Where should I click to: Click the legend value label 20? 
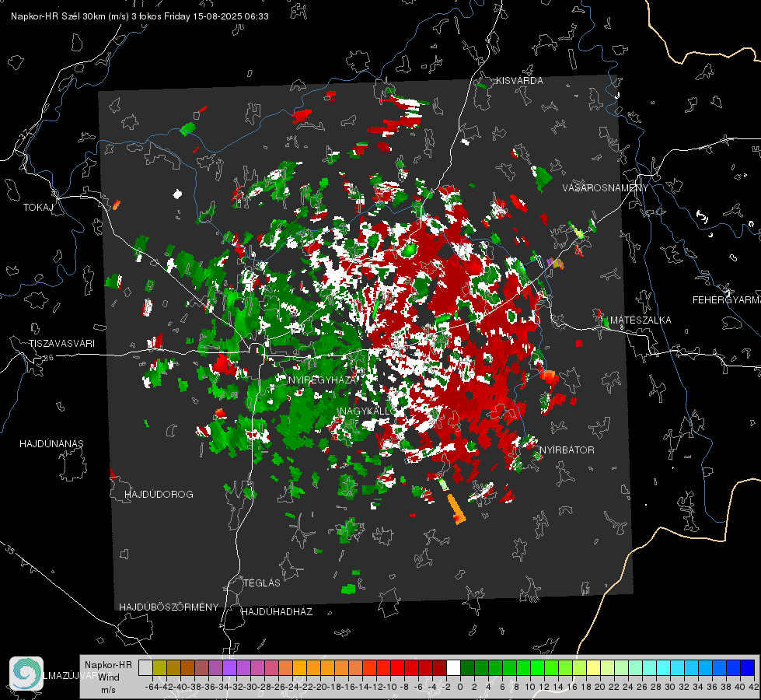pos(600,687)
